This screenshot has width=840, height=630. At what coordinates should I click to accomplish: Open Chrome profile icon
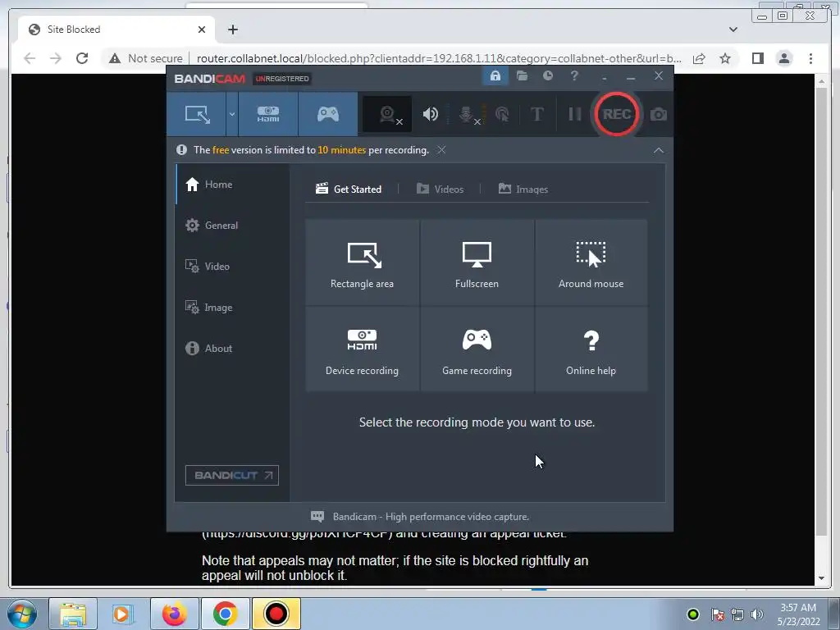[784, 58]
